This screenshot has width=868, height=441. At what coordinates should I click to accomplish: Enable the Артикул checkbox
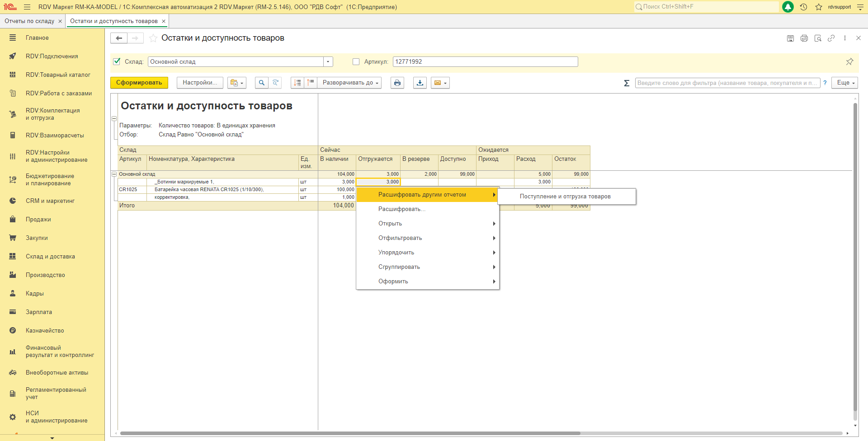pyautogui.click(x=356, y=62)
